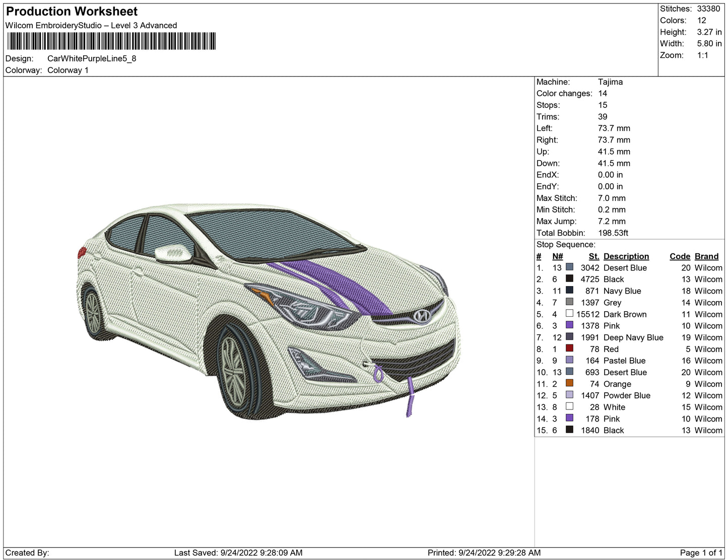Viewport: 728px width, 560px height.
Task: Click the design name CarWhitePurpleLine5_8
Action: pyautogui.click(x=92, y=58)
